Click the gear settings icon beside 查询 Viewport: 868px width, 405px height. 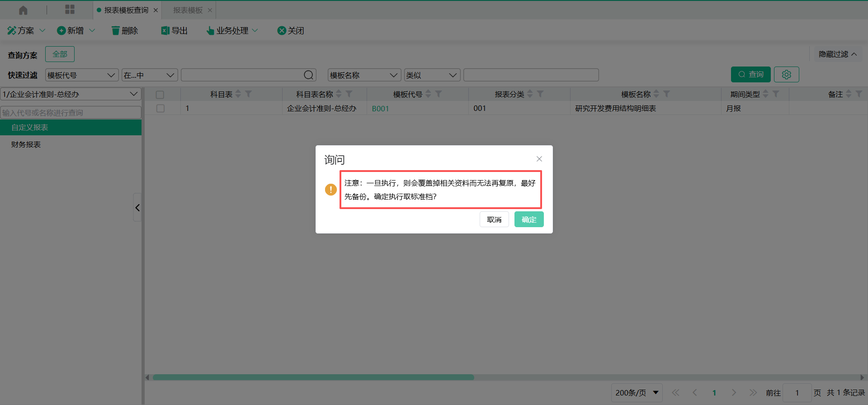pos(786,75)
